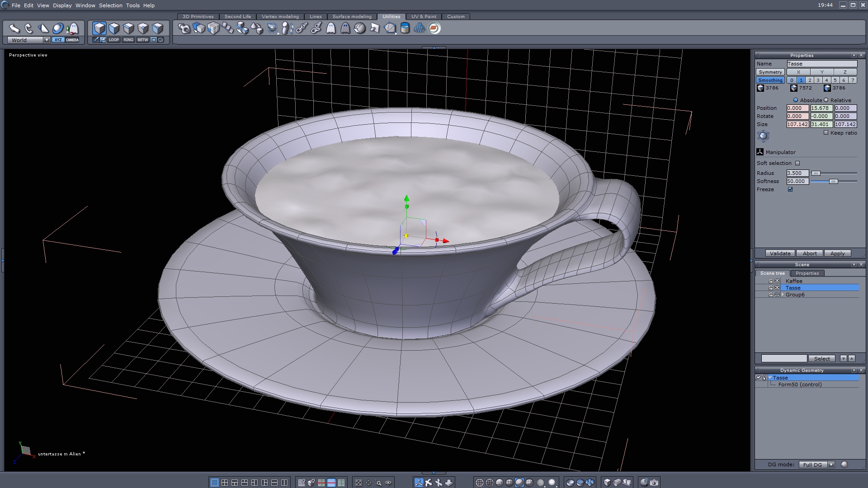Toggle the XYZ manipulator mode button
This screenshot has height=488, width=868.
(58, 40)
